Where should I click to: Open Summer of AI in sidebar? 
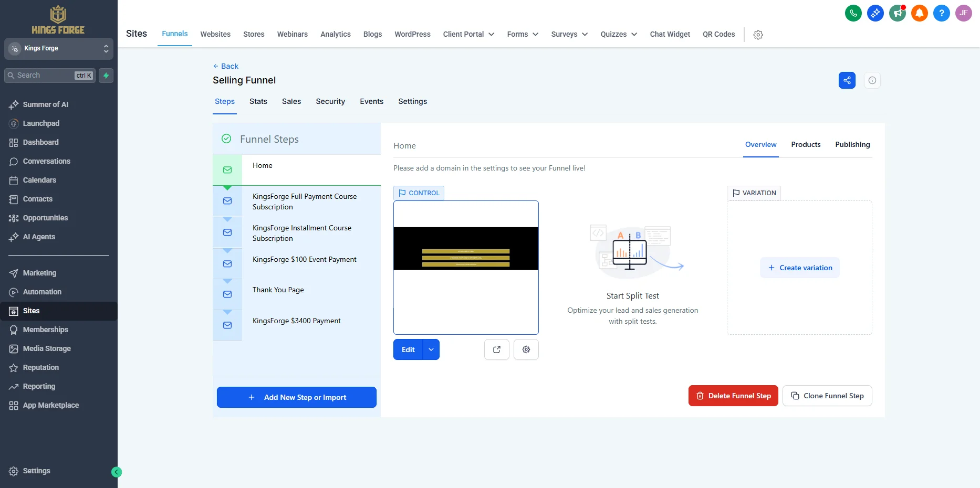(45, 104)
